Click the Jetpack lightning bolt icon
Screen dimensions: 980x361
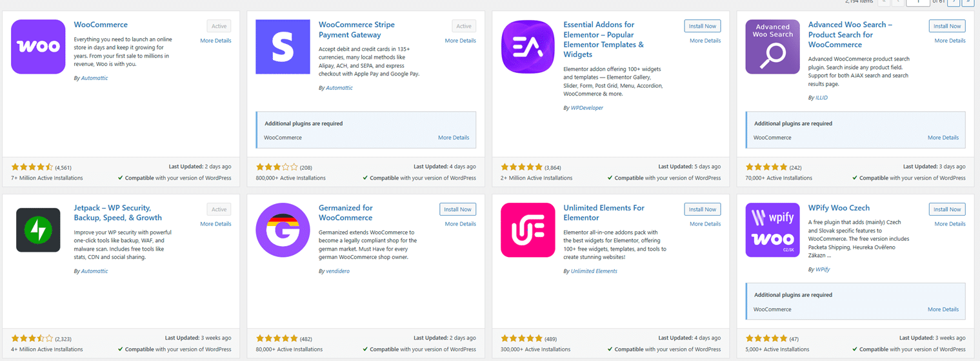(38, 230)
